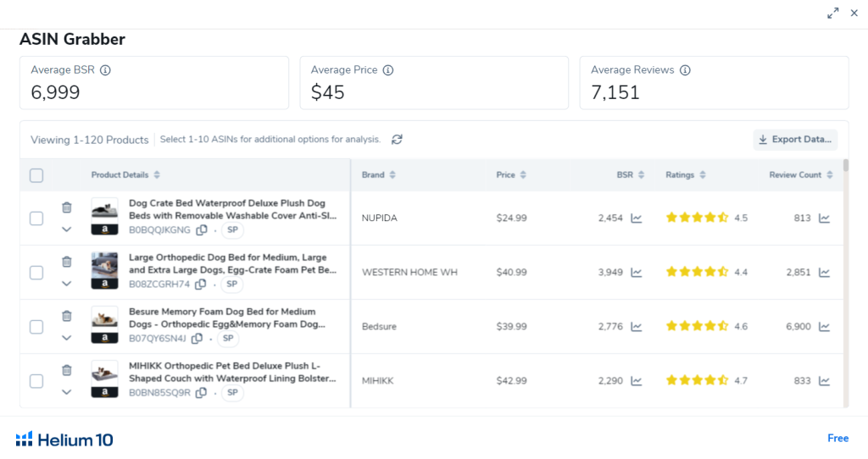Screen dimensions: 868x459
Task: Click the Average Reviews info icon
Action: point(685,70)
